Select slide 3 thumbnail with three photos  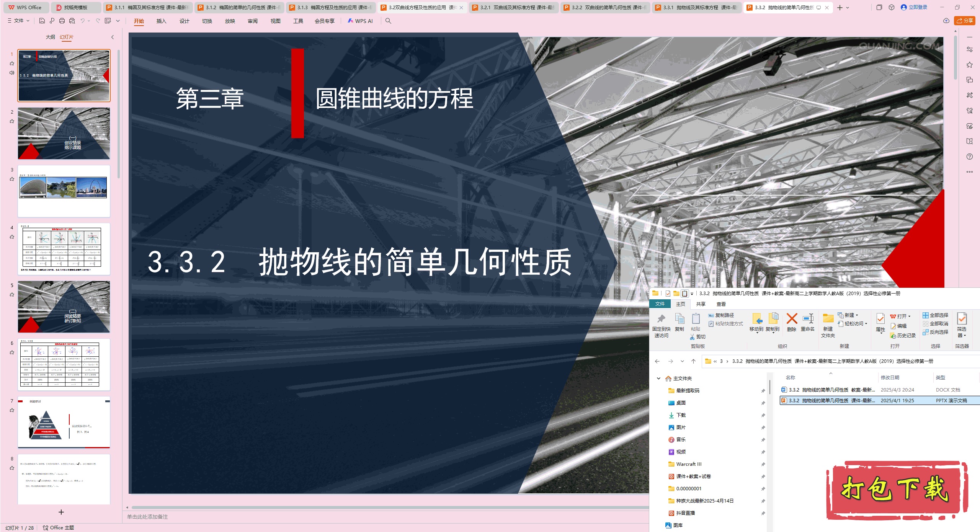pyautogui.click(x=64, y=191)
